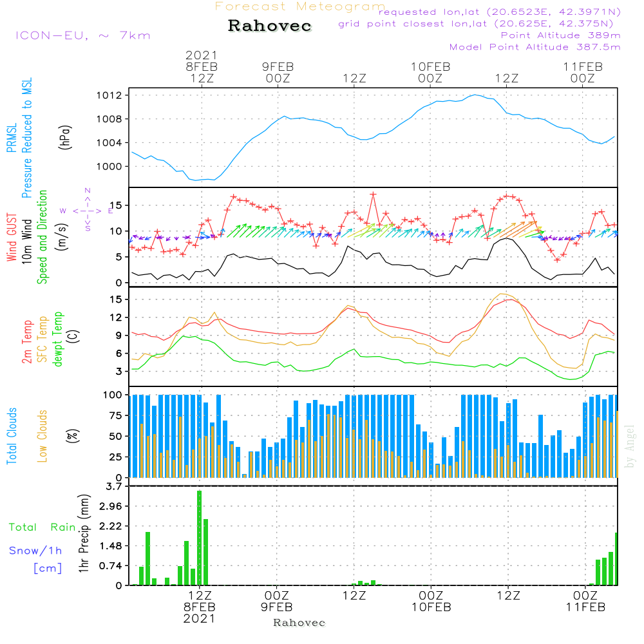
Task: Click the 'Rahovec' title at top
Action: point(270,26)
